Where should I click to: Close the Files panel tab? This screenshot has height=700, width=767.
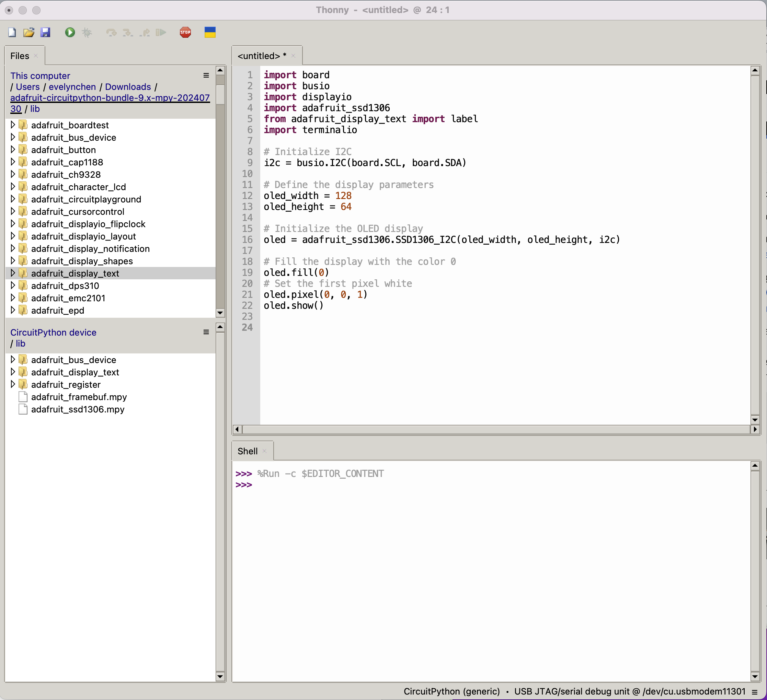36,56
